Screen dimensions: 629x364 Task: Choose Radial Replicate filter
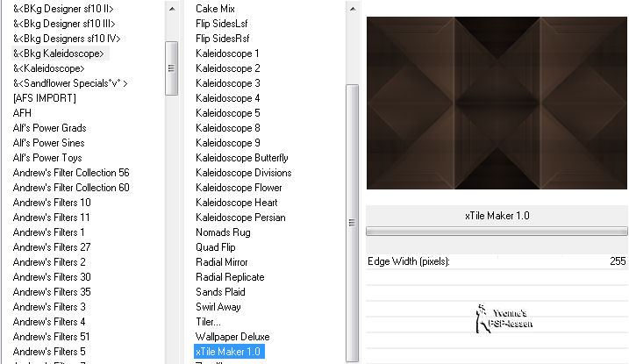point(230,277)
